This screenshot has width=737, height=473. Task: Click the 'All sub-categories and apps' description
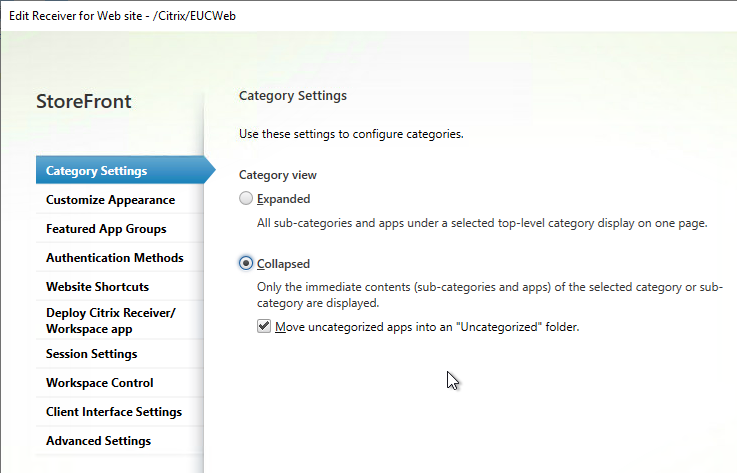pyautogui.click(x=482, y=223)
